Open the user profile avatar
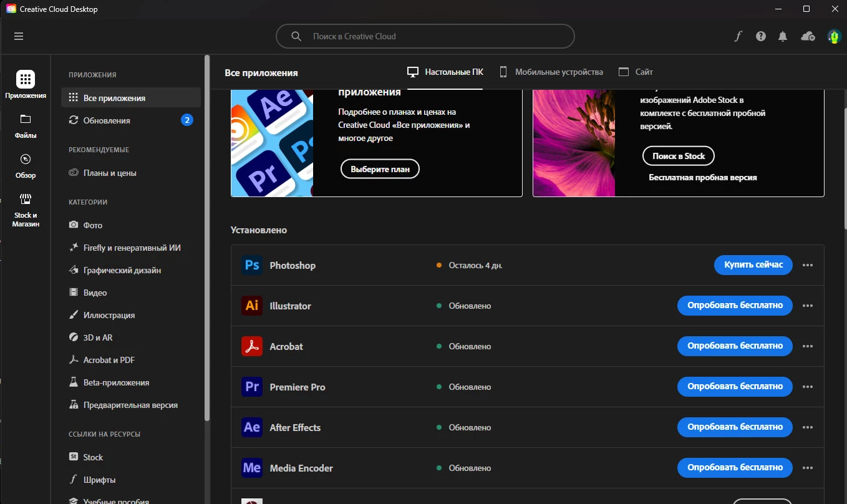Image resolution: width=847 pixels, height=504 pixels. click(834, 36)
